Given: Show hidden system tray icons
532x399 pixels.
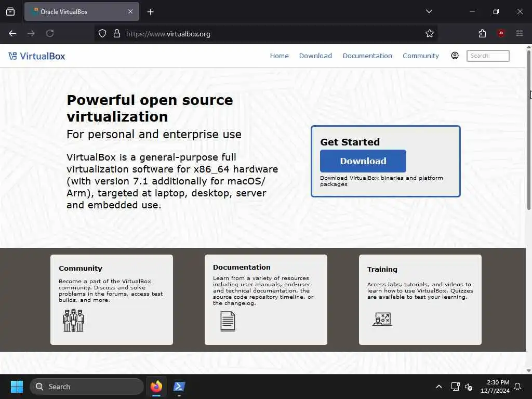Looking at the screenshot, I should point(438,387).
